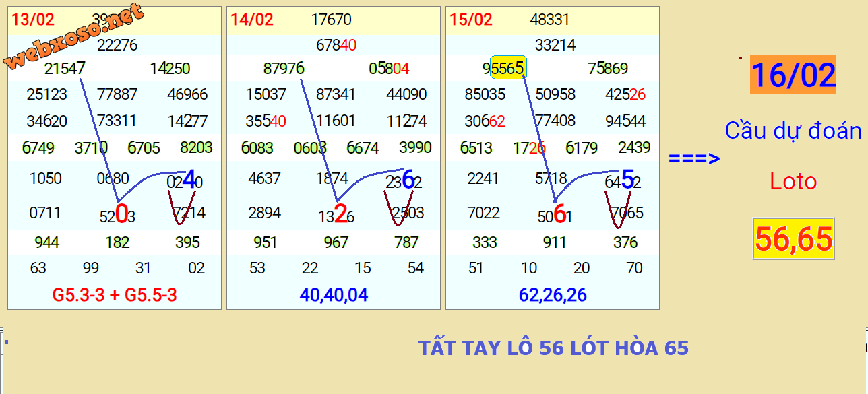The image size is (868, 394).
Task: Click the number 11274
Action: [406, 121]
